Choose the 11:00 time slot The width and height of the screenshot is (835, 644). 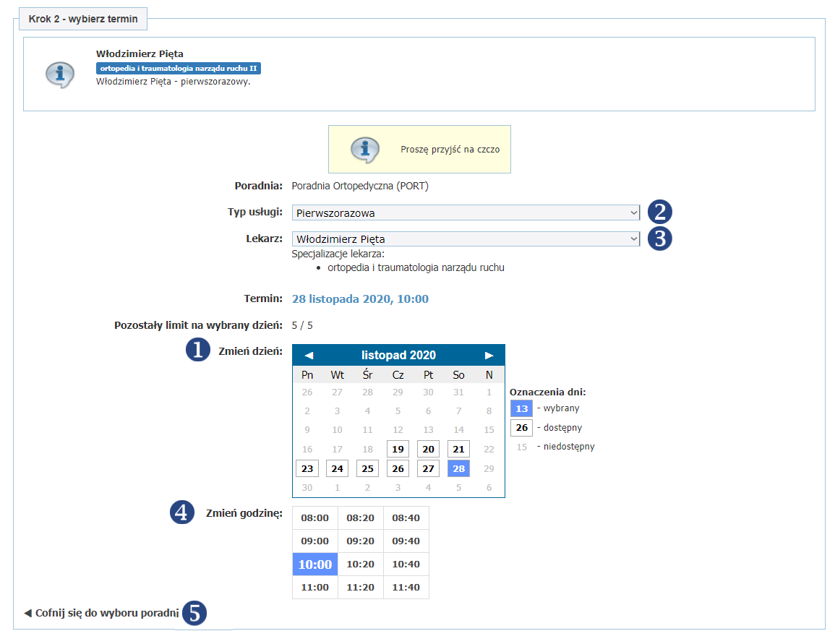pos(314,587)
